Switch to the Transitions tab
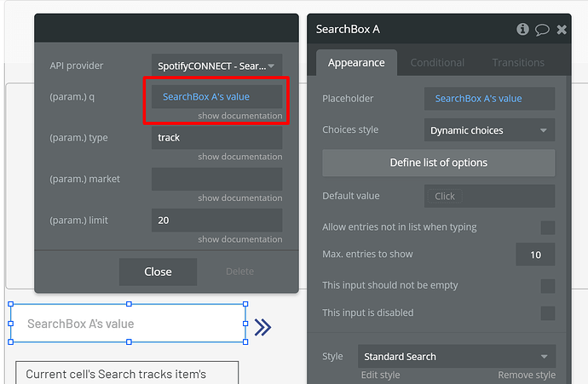Viewport: 588px width, 384px height. (518, 62)
